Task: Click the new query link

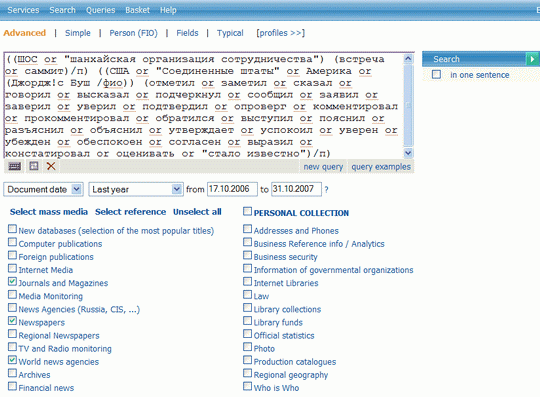Action: tap(323, 167)
